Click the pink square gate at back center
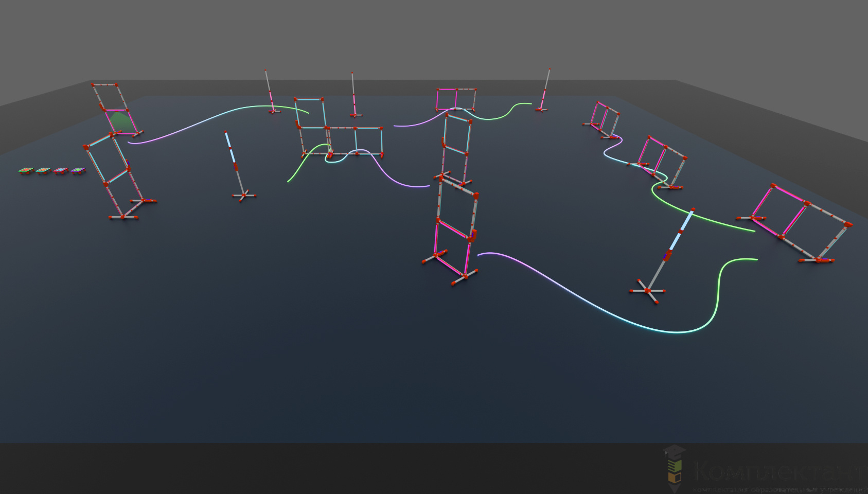Viewport: 868px width, 494px height. tap(456, 99)
